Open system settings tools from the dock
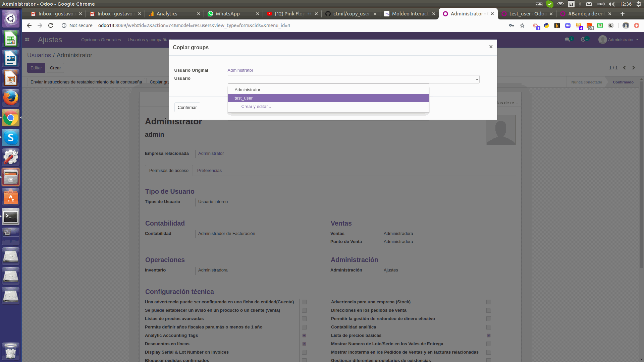The height and width of the screenshot is (362, 644). click(11, 157)
